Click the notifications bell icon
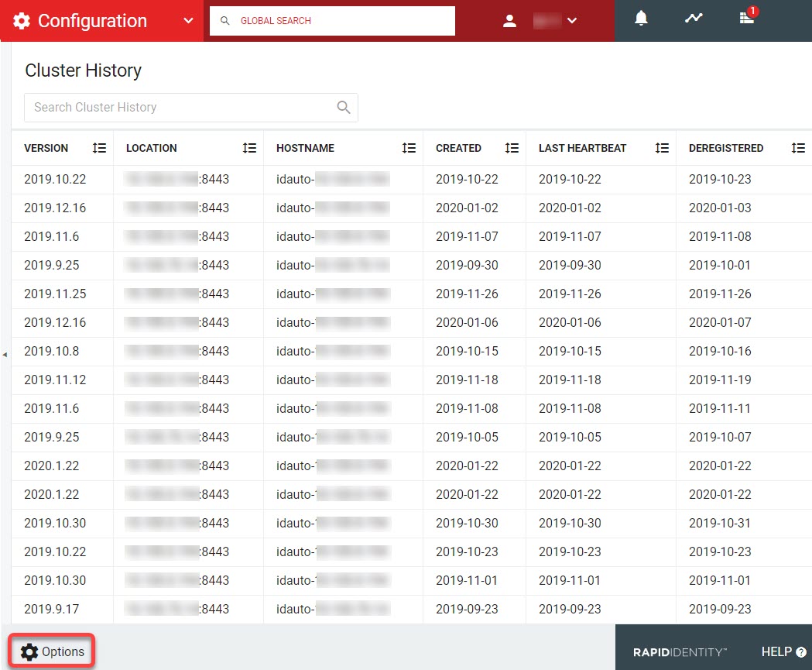Image resolution: width=812 pixels, height=670 pixels. click(641, 19)
